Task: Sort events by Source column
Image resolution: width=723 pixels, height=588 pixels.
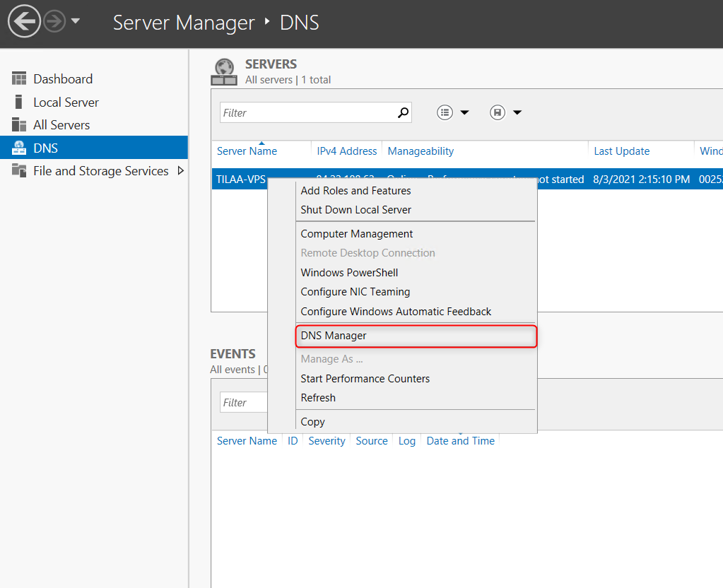Action: point(372,441)
